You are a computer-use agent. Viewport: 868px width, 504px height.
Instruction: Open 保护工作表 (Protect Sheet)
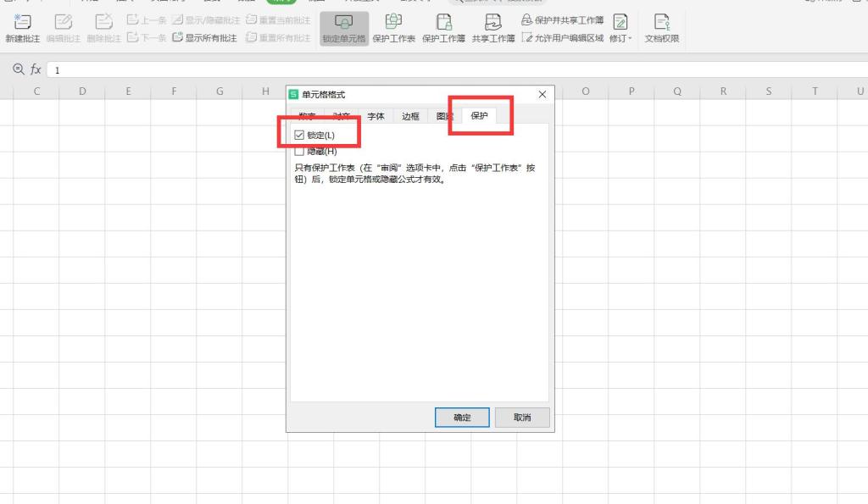click(x=392, y=27)
